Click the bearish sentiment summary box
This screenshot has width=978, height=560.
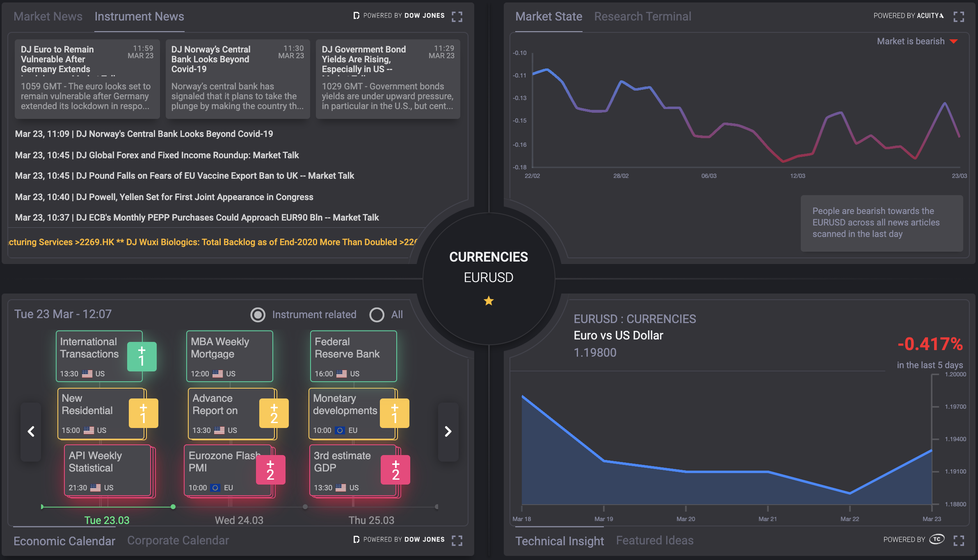click(x=882, y=223)
